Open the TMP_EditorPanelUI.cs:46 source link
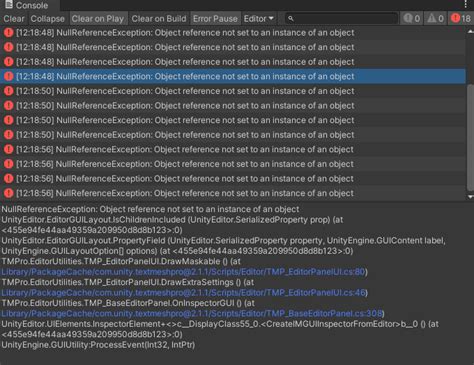The image size is (474, 365). coord(183,293)
